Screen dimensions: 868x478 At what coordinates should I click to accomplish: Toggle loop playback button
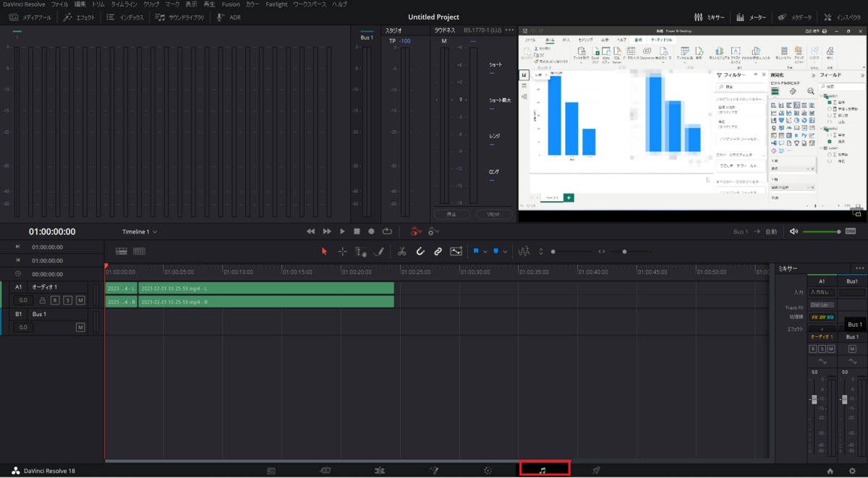387,231
